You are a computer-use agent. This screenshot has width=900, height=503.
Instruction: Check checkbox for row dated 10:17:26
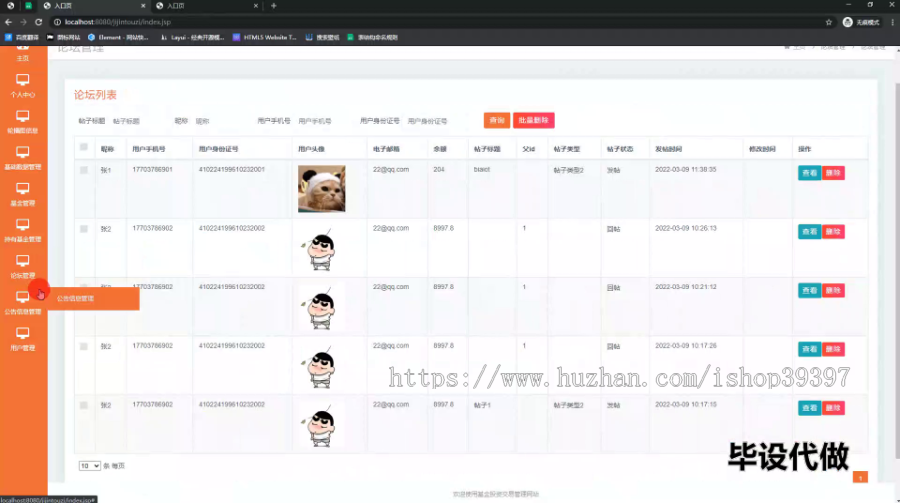(x=84, y=346)
